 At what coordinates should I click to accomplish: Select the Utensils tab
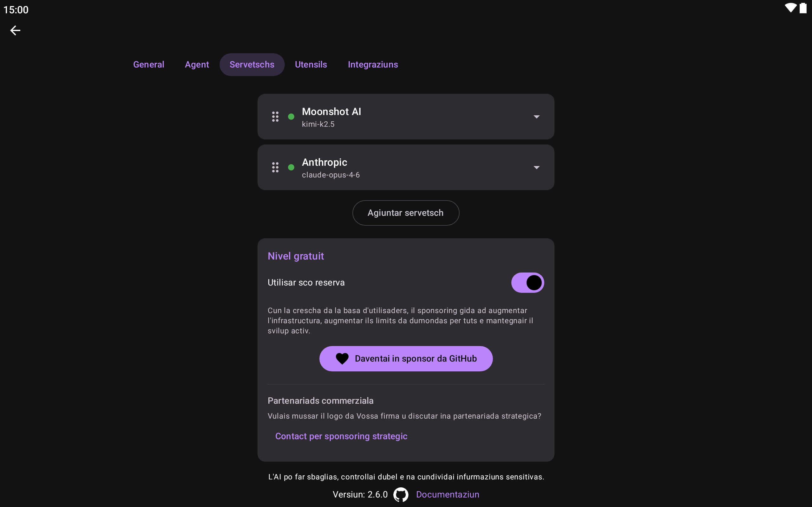pyautogui.click(x=311, y=64)
